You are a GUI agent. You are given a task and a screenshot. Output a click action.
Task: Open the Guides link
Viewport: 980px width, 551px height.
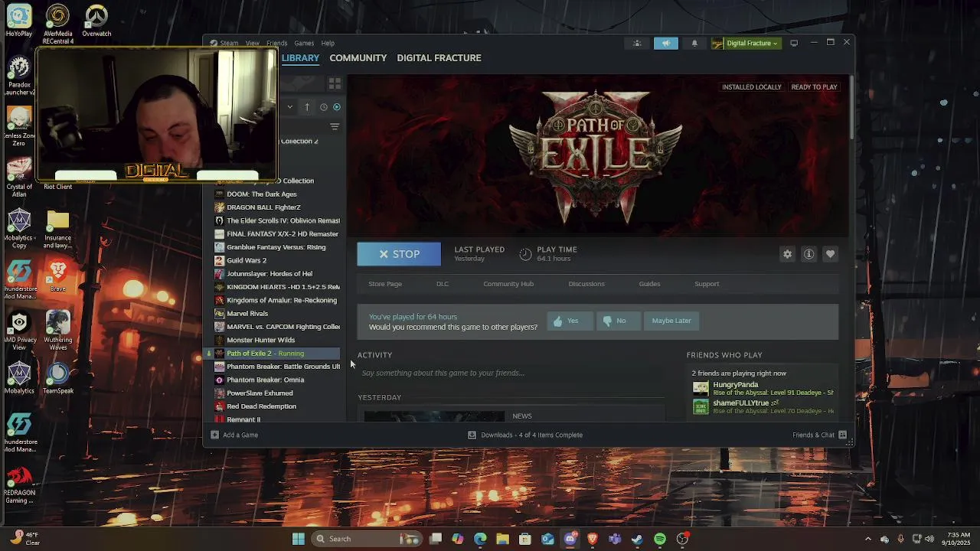[x=649, y=284]
